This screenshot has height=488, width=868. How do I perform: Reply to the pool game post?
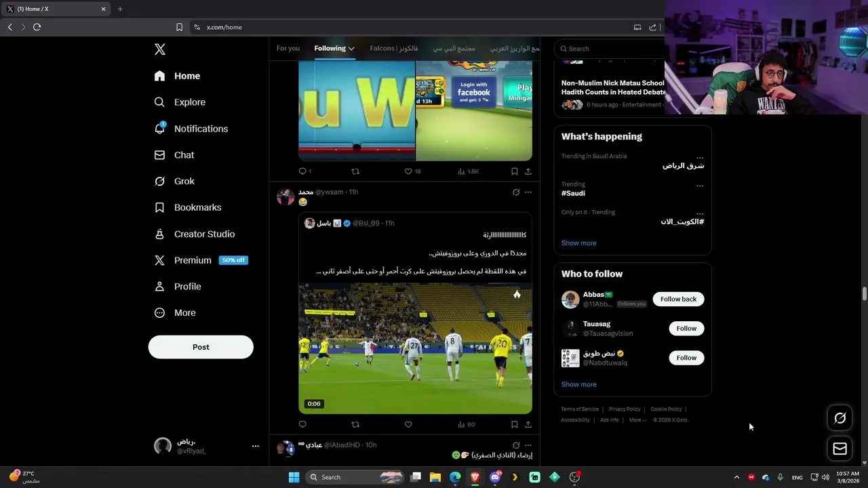pyautogui.click(x=302, y=171)
